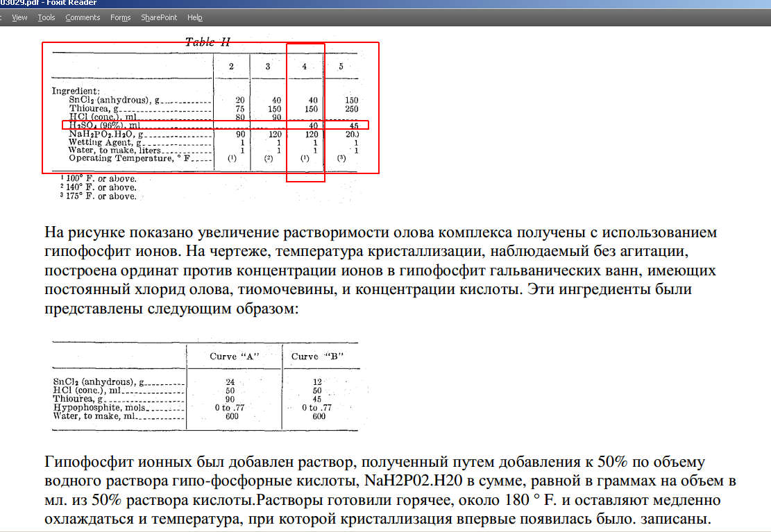Click the paragraph starting 'На рисунке показано'

pyautogui.click(x=380, y=270)
